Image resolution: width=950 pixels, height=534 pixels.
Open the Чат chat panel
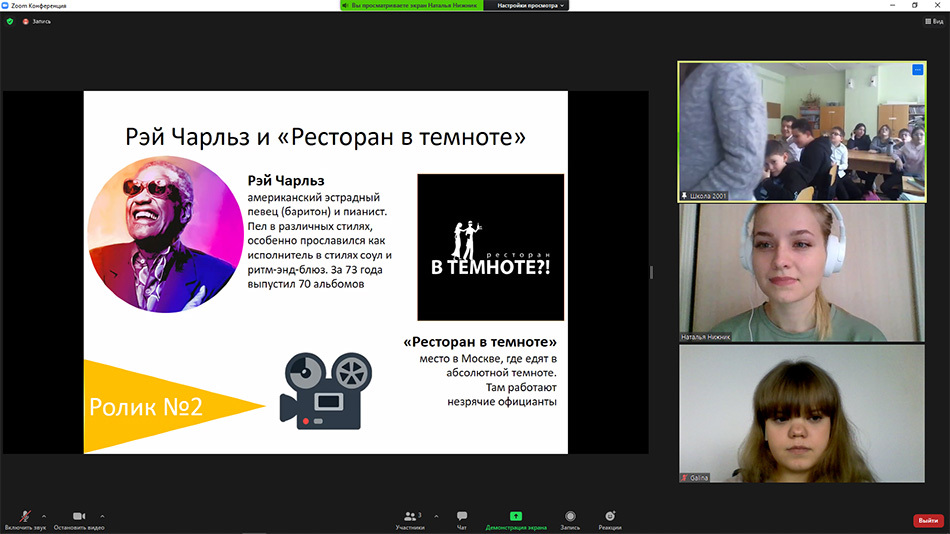462,520
